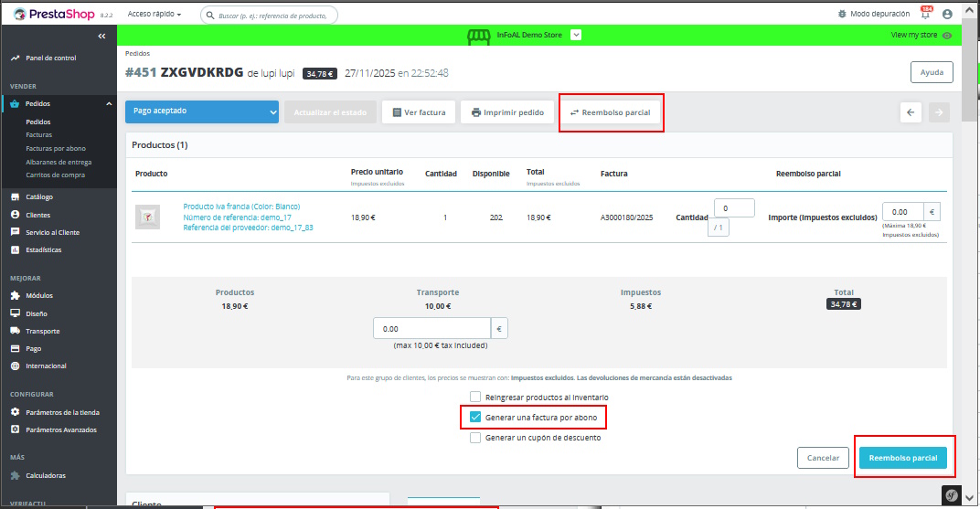Click the transport refund amount field
This screenshot has width=980, height=509.
(431, 329)
